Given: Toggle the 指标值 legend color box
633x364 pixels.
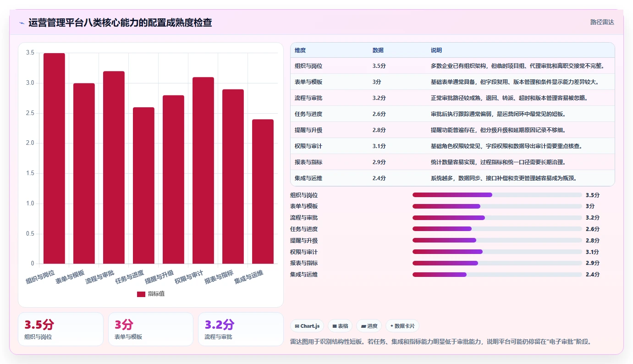Looking at the screenshot, I should coord(141,294).
